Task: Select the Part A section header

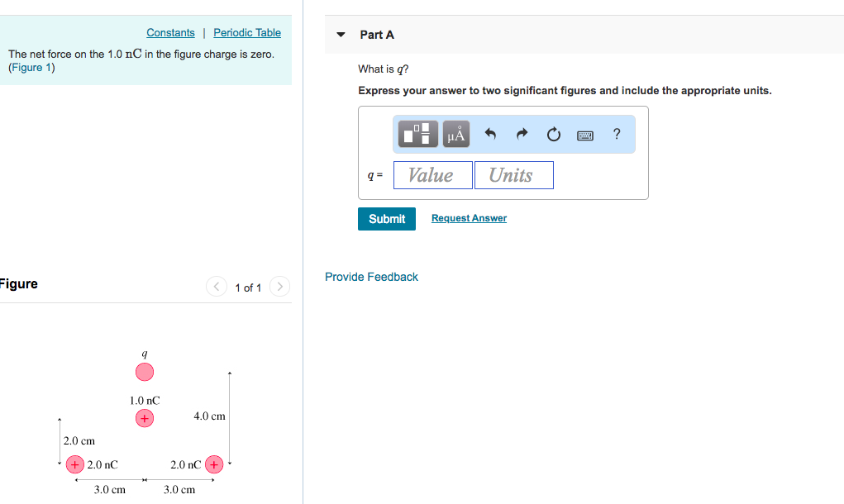Action: [x=377, y=35]
